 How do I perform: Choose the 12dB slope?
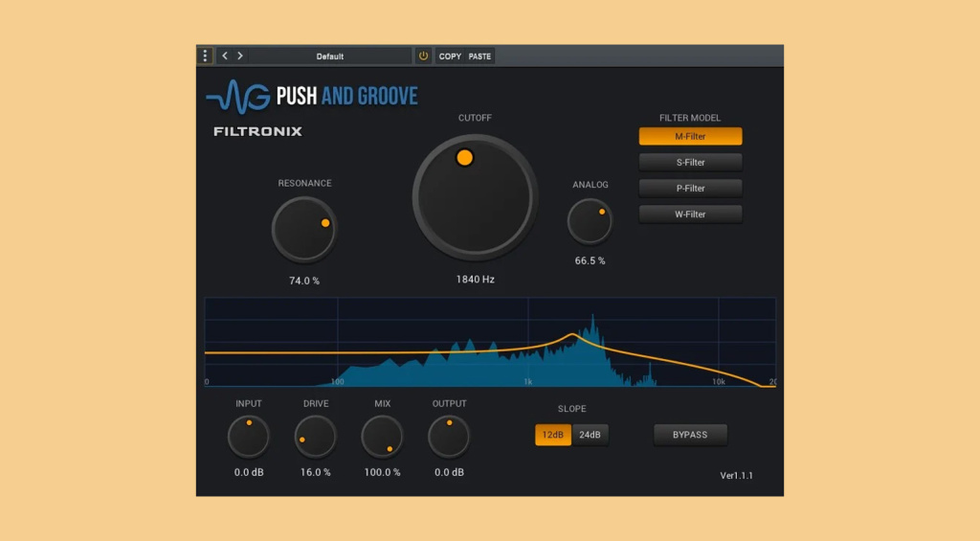click(553, 435)
